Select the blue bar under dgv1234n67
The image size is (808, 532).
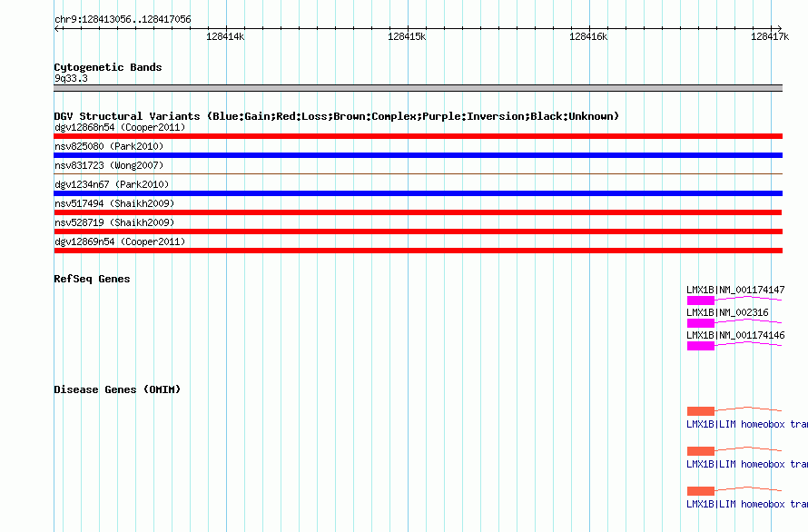tap(418, 193)
